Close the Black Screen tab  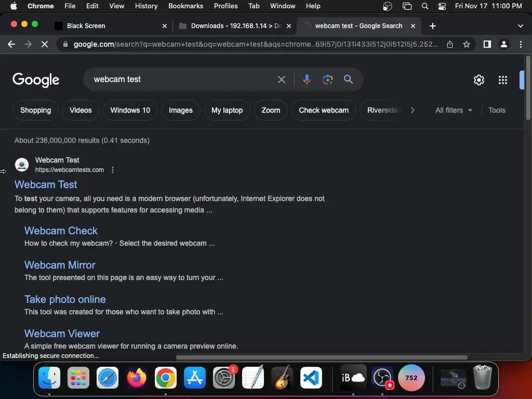click(x=165, y=26)
